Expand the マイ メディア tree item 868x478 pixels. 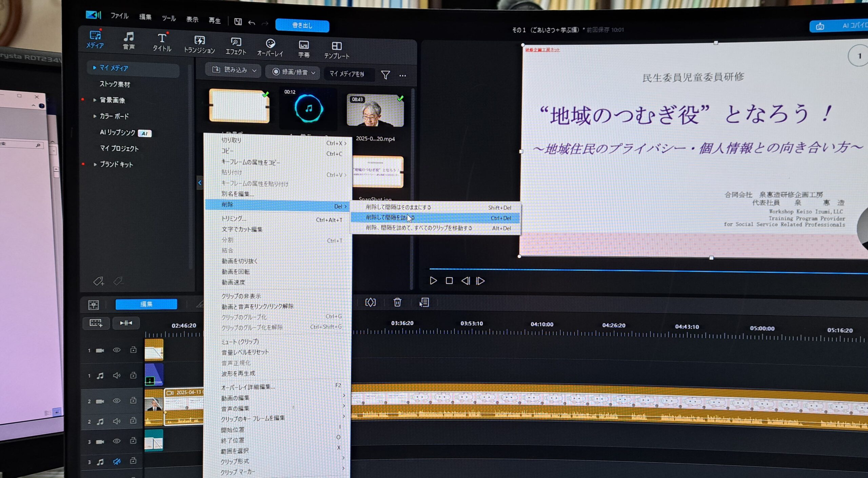(x=95, y=68)
